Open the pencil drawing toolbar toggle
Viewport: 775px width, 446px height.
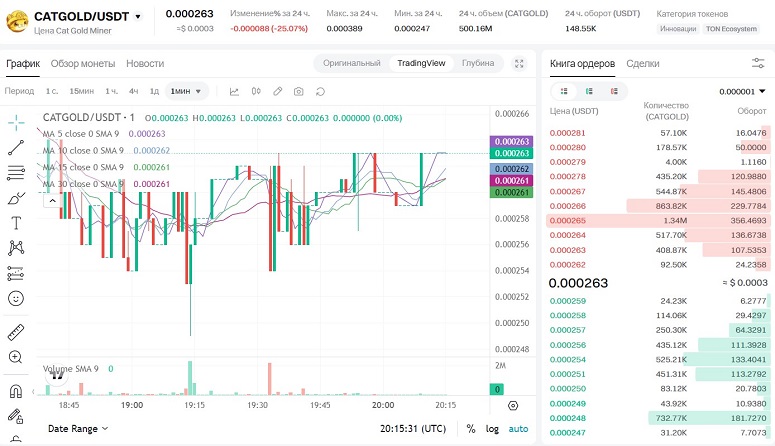[x=278, y=91]
